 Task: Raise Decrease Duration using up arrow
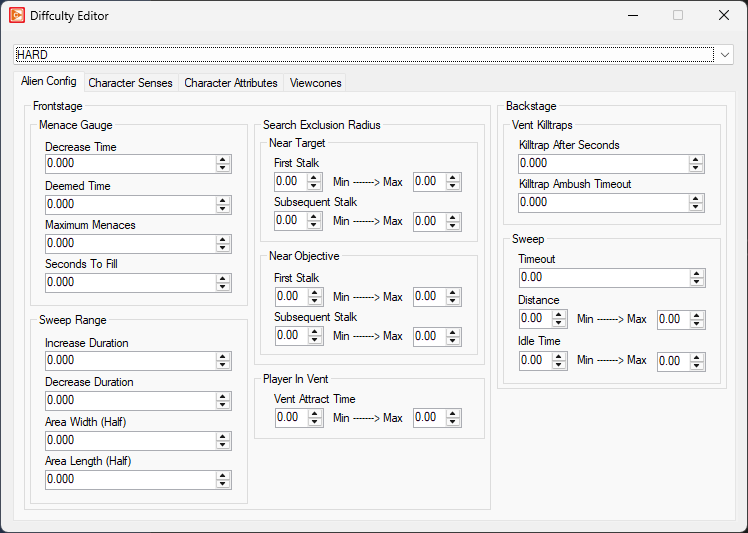(223, 395)
